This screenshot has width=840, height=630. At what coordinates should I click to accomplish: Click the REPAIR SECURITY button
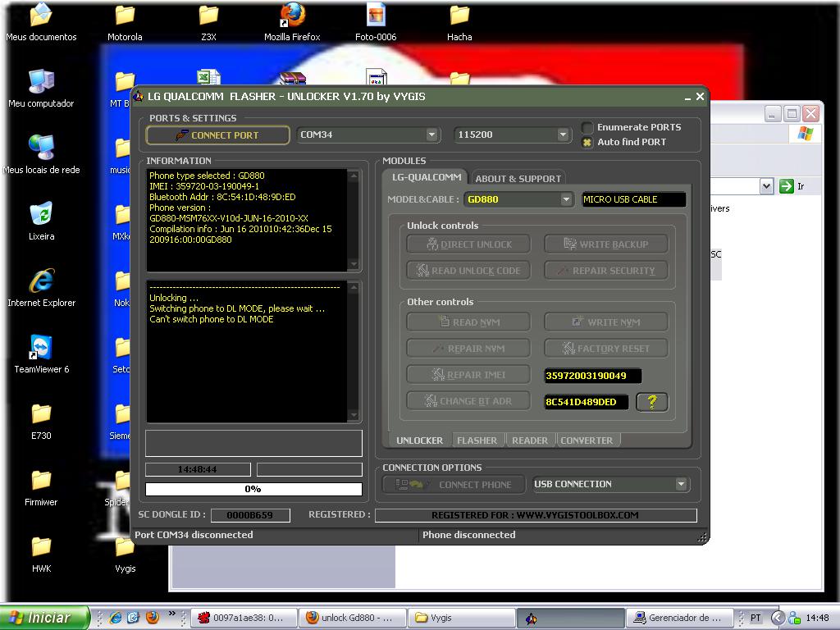pos(606,271)
